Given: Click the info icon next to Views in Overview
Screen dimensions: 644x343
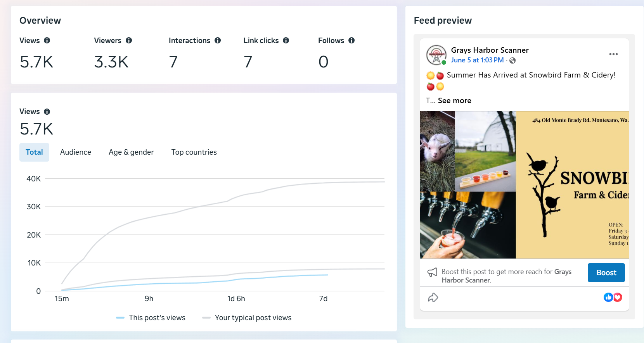Looking at the screenshot, I should (47, 40).
